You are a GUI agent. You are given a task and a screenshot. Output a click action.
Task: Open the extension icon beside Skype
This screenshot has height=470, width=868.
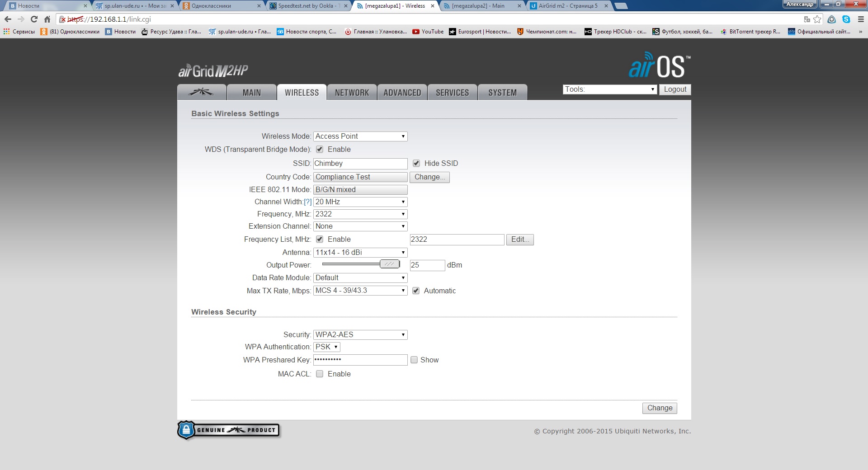[x=832, y=19]
